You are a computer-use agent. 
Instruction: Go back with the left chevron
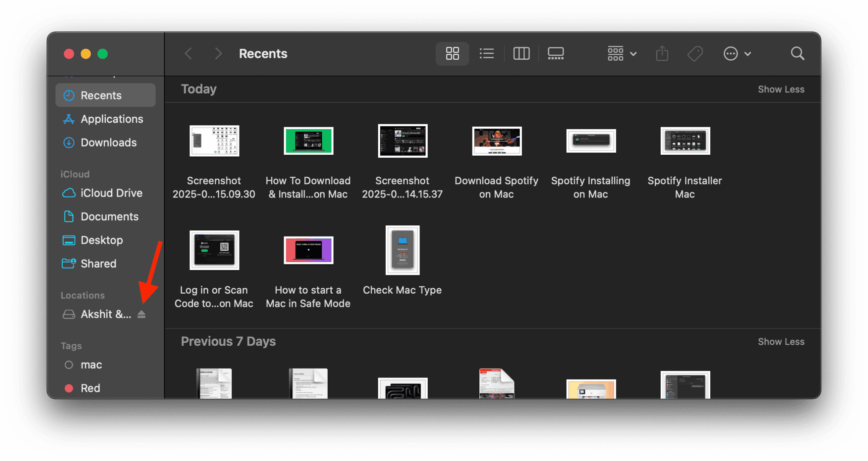coord(189,54)
